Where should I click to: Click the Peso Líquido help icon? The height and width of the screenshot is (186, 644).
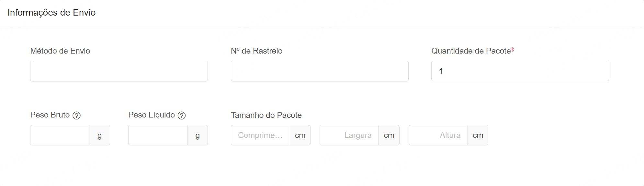[x=182, y=116]
